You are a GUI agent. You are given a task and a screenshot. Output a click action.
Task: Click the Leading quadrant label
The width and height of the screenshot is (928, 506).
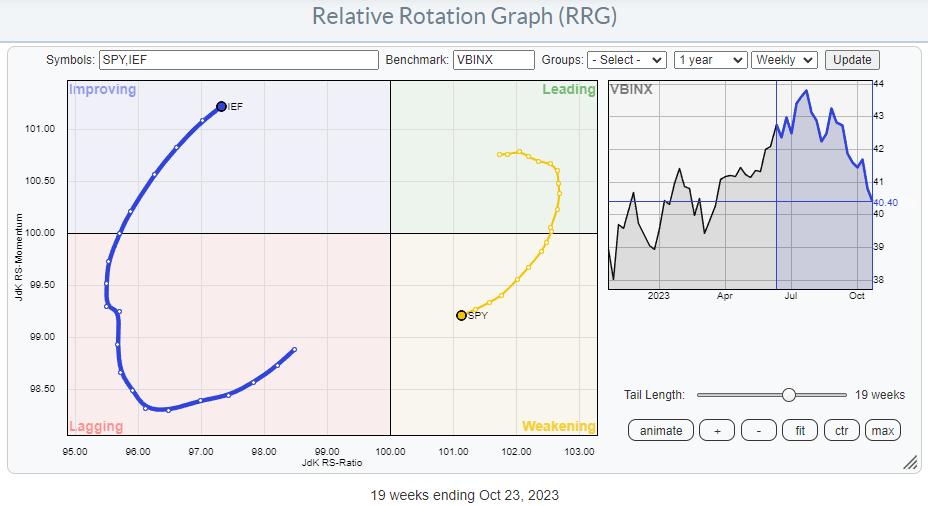click(568, 90)
